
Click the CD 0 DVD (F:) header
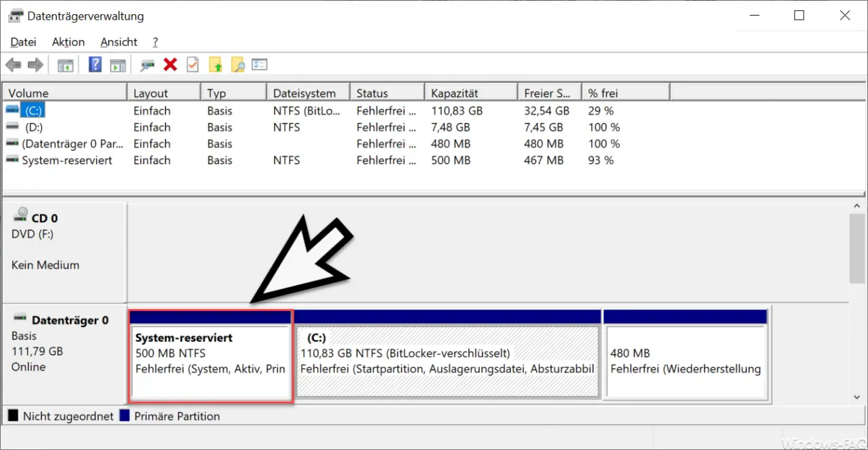pos(64,252)
